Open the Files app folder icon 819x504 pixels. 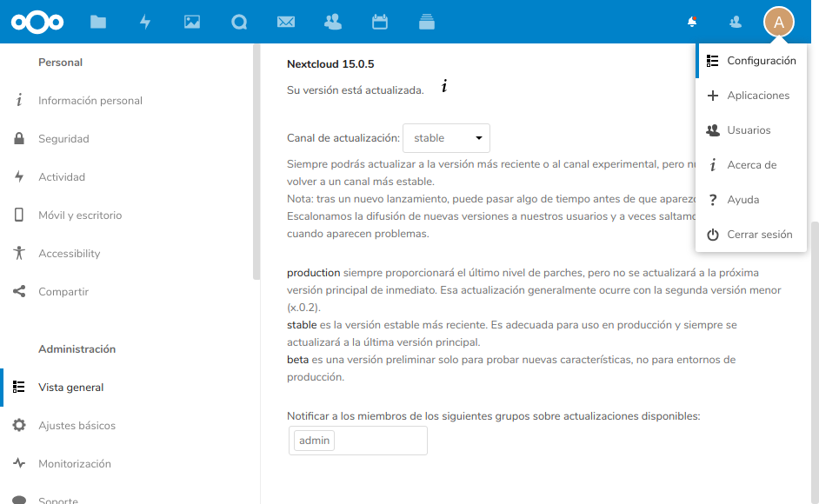pos(98,22)
